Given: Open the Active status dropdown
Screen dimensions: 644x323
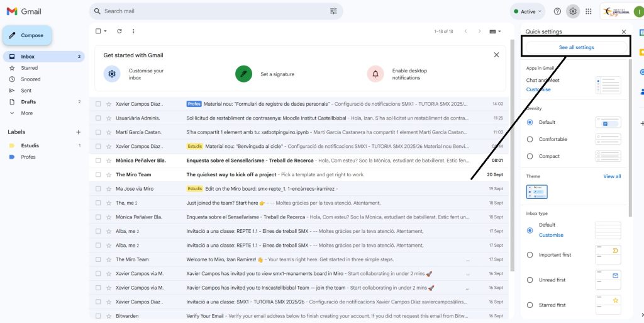Looking at the screenshot, I should click(528, 11).
